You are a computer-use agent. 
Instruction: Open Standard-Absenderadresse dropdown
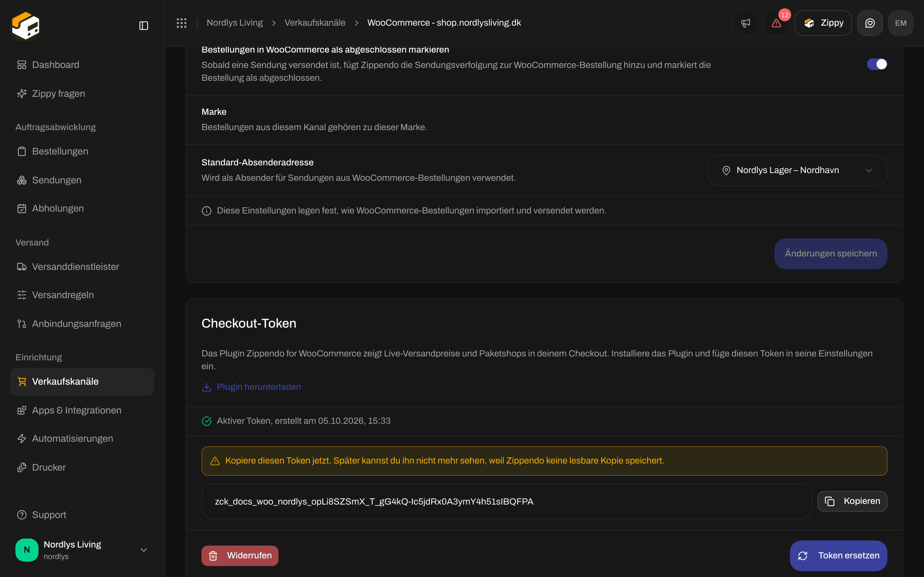(x=797, y=170)
